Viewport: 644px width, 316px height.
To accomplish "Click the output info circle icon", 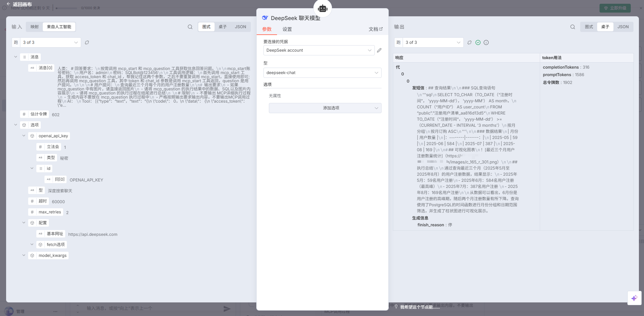I will pos(486,42).
